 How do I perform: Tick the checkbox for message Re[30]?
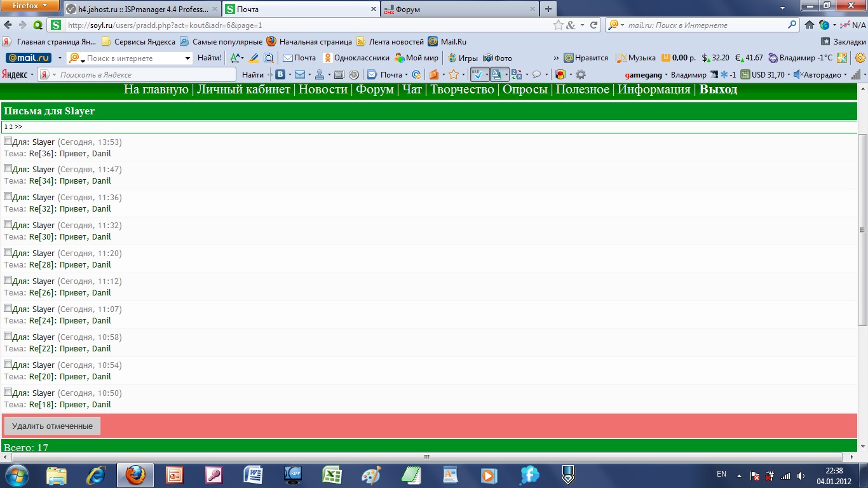[x=8, y=224]
